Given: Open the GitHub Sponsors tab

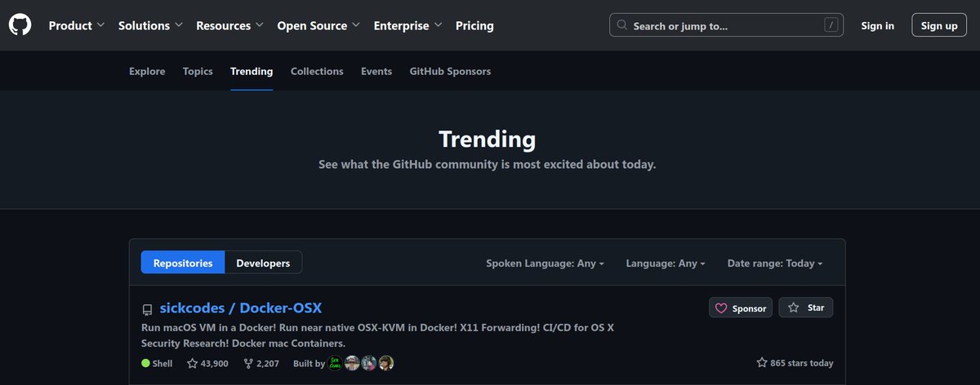Looking at the screenshot, I should click(x=450, y=72).
